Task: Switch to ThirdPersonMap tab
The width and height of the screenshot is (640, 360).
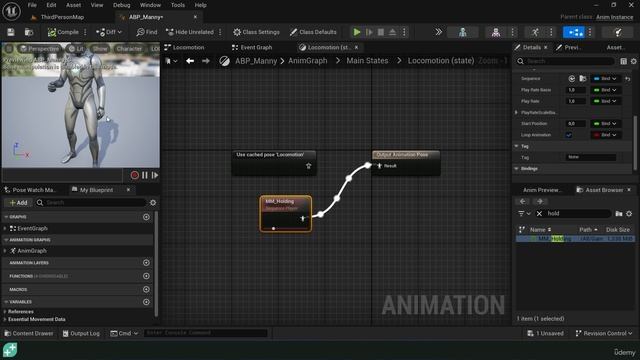Action: 62,17
